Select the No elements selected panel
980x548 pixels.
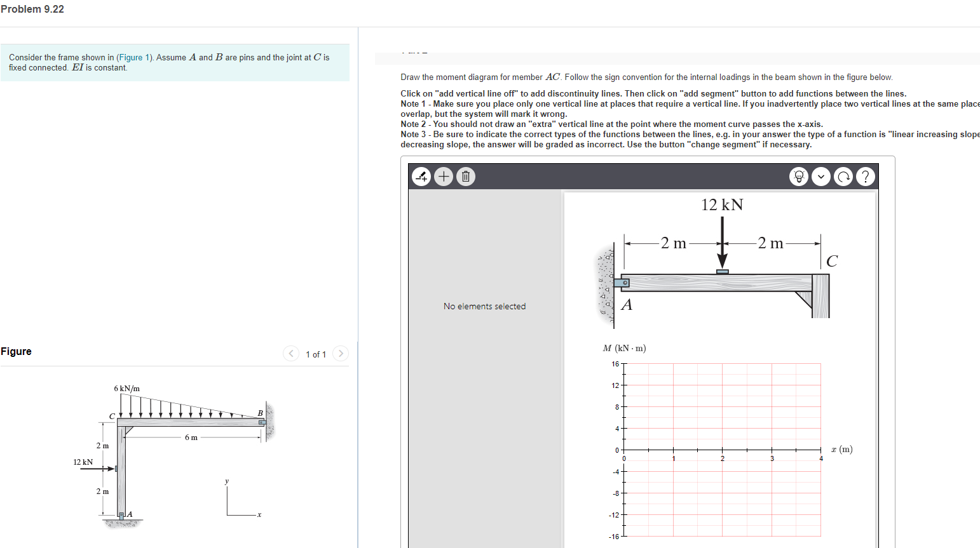(x=484, y=306)
